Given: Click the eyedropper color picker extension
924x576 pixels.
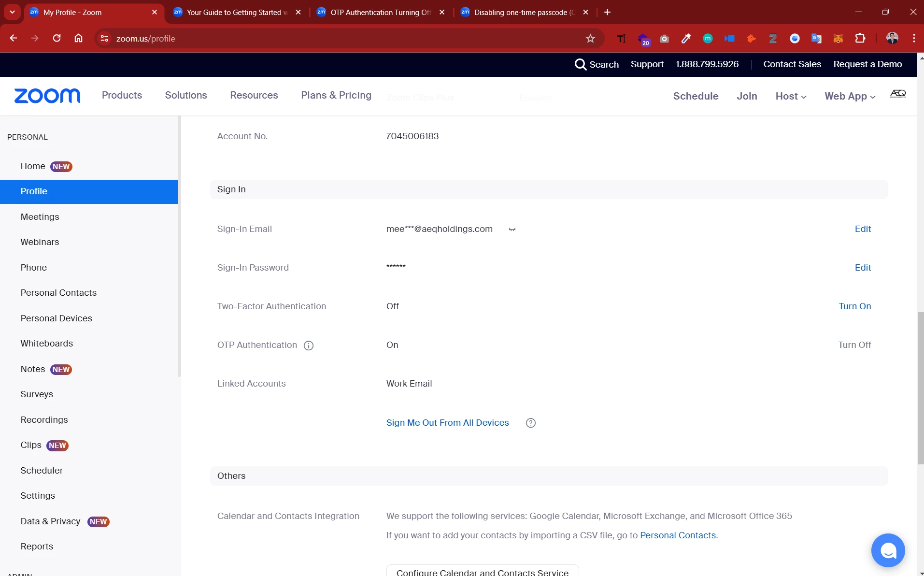Looking at the screenshot, I should click(686, 38).
